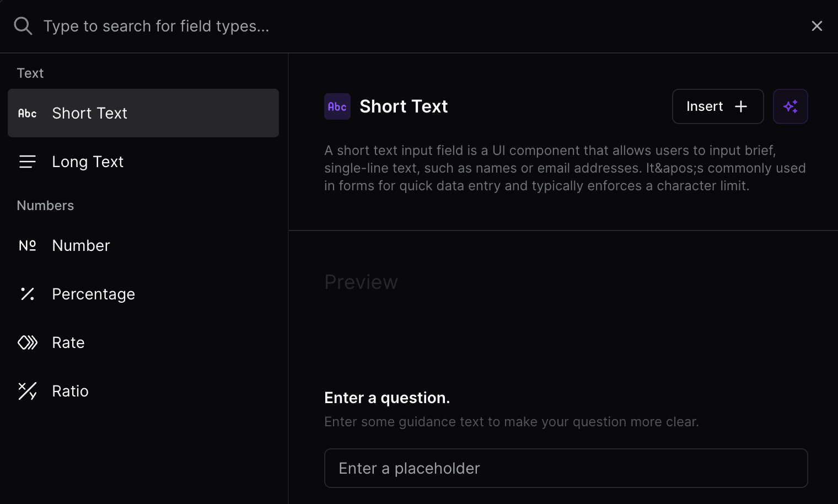Viewport: 838px width, 504px height.
Task: Choose the Percentage field type
Action: 143,294
